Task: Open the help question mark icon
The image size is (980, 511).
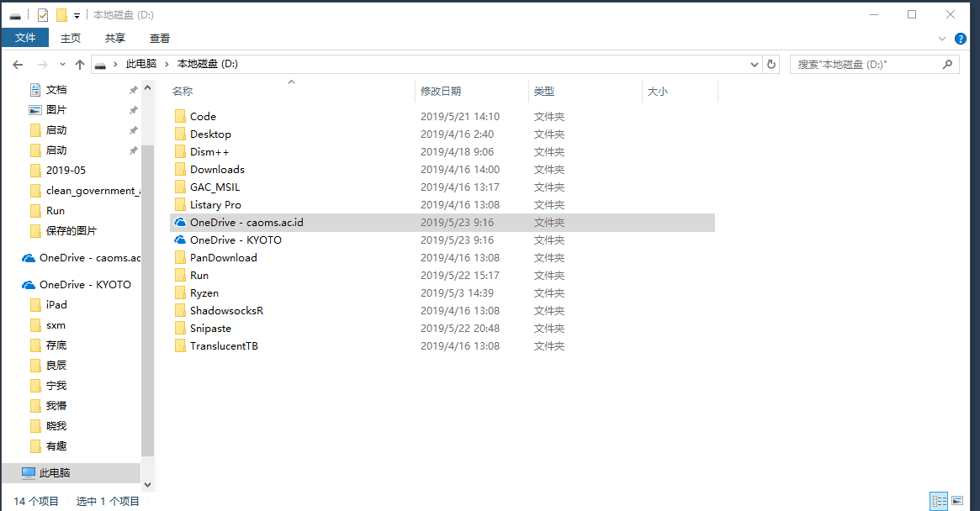Action: pyautogui.click(x=961, y=39)
